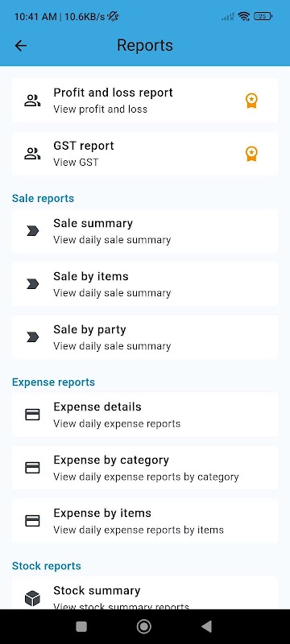
Task: Click box icon beside Stock summary
Action: pos(32,598)
